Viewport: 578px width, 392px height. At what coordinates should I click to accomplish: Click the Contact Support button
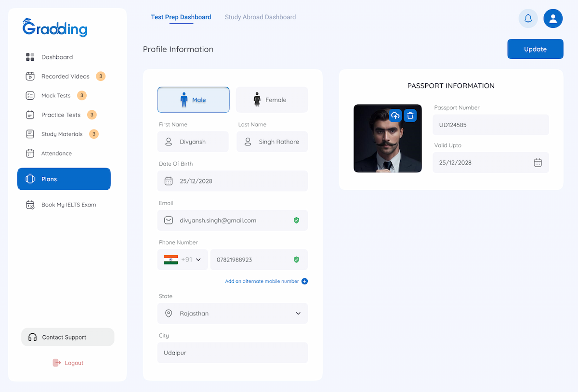click(x=68, y=337)
